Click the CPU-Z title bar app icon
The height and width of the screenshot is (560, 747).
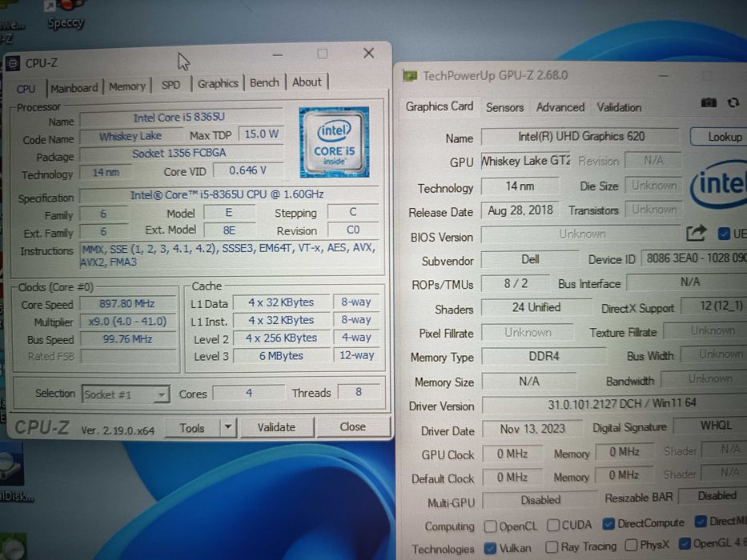13,63
